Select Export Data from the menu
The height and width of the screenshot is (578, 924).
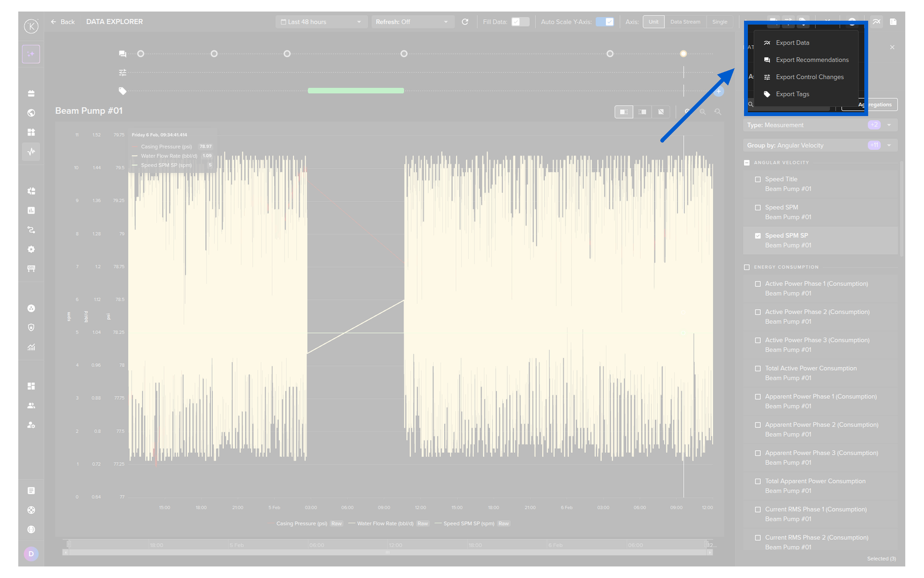[x=792, y=43]
